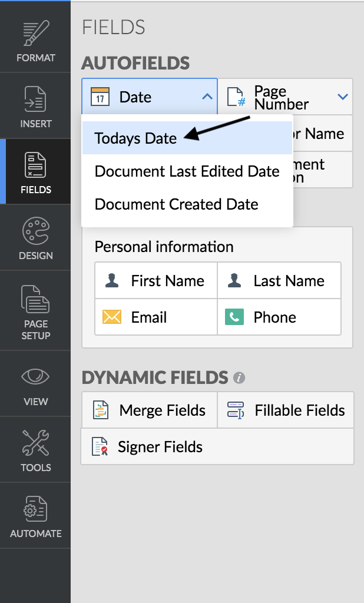Viewport: 364px width, 603px height.
Task: Insert the Last Name field
Action: [x=279, y=281]
